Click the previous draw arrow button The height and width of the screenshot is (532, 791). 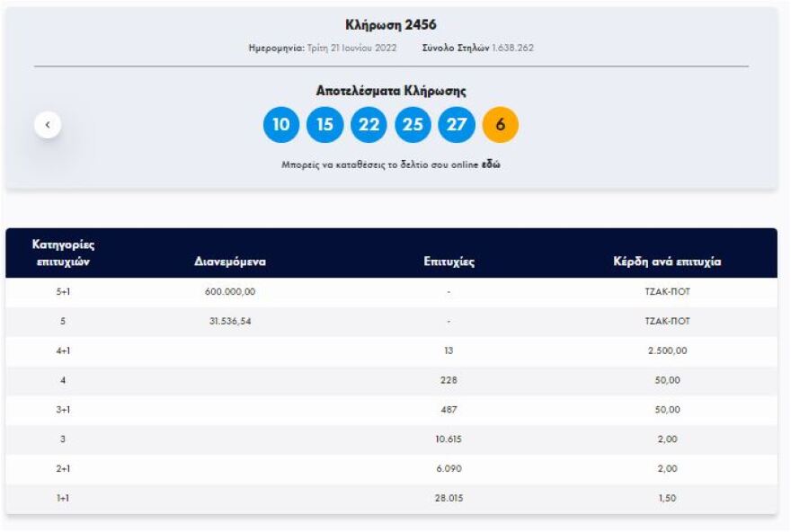coord(48,125)
